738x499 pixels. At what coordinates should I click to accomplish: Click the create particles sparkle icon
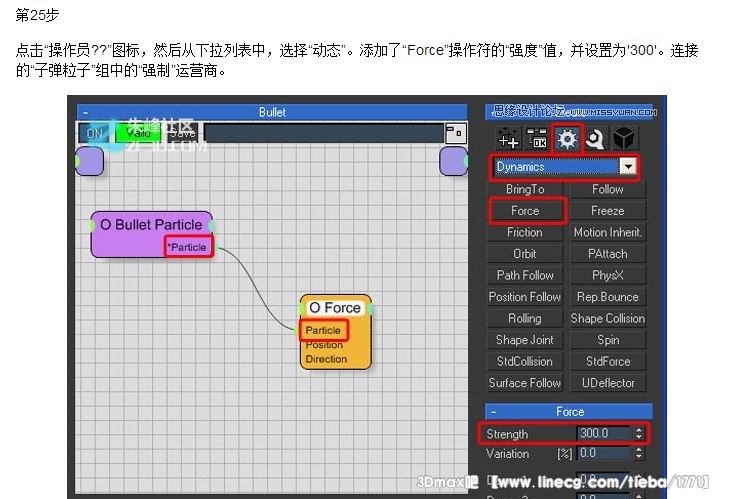click(508, 139)
